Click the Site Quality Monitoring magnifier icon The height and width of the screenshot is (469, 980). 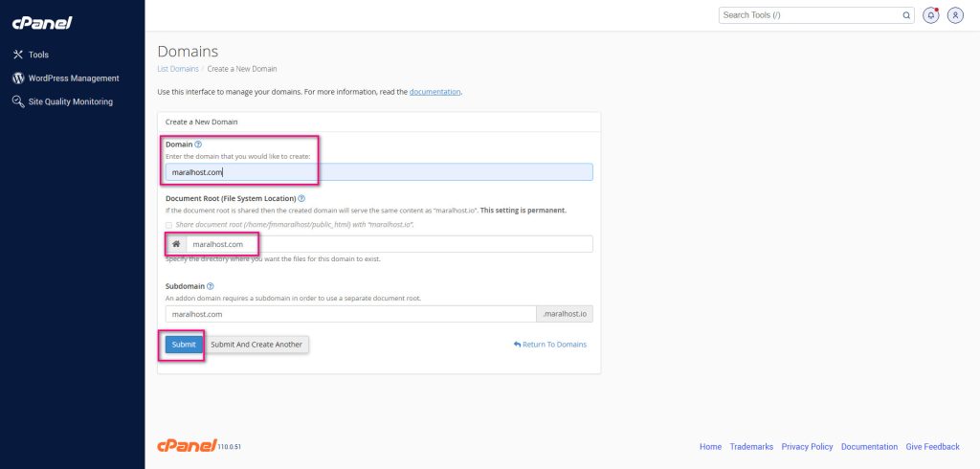tap(18, 101)
